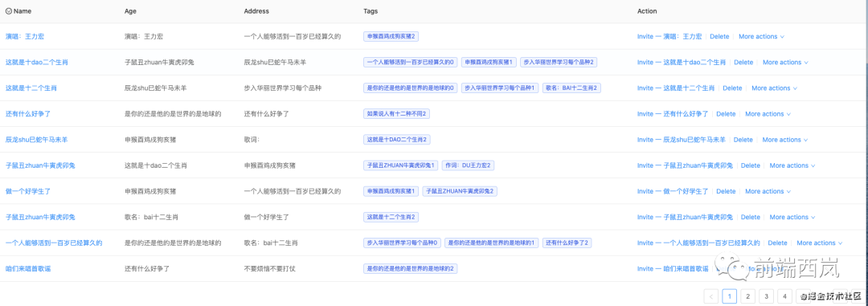The width and height of the screenshot is (868, 306).
Task: Click the Age column header
Action: (130, 11)
